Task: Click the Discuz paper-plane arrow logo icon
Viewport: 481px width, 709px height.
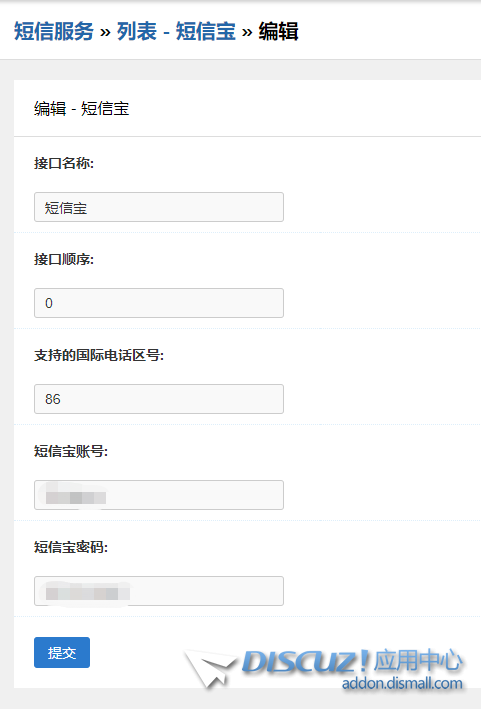Action: [209, 667]
